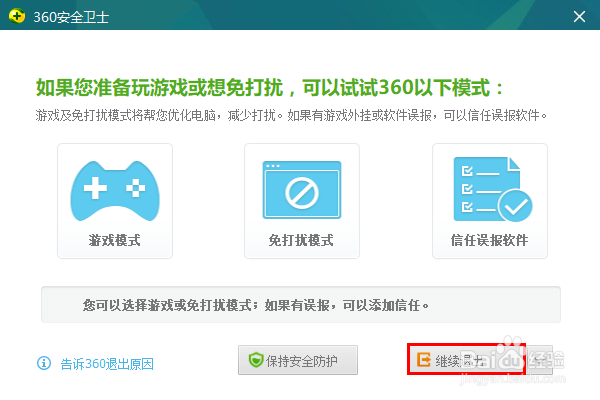Click the 保持安全防护 button

click(298, 360)
